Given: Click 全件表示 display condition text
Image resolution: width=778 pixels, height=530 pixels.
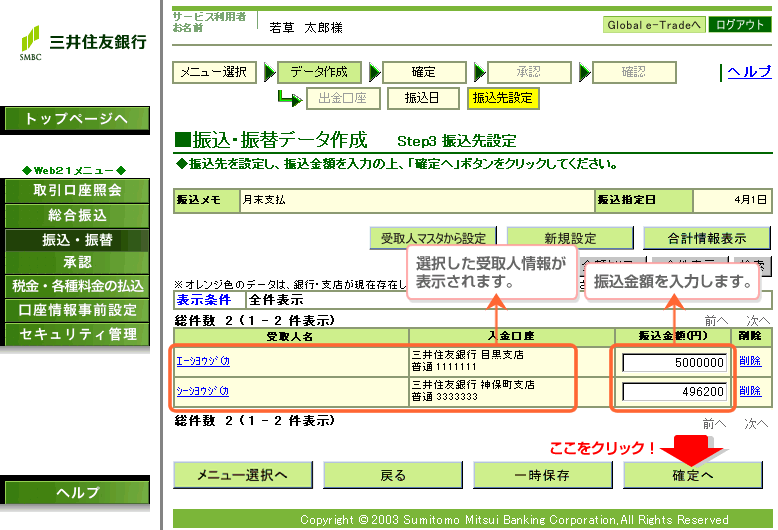Looking at the screenshot, I should tap(276, 300).
